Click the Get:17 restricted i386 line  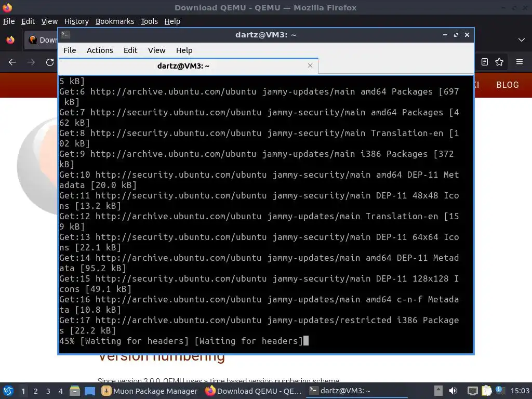point(259,325)
